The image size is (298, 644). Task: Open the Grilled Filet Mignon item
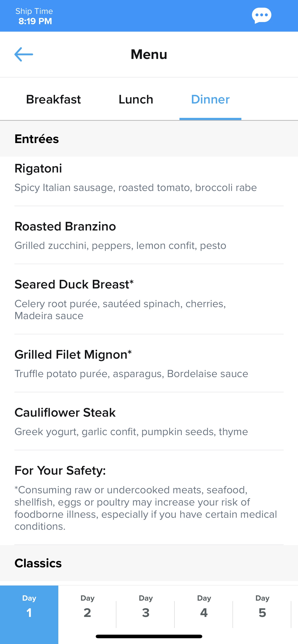tap(149, 363)
